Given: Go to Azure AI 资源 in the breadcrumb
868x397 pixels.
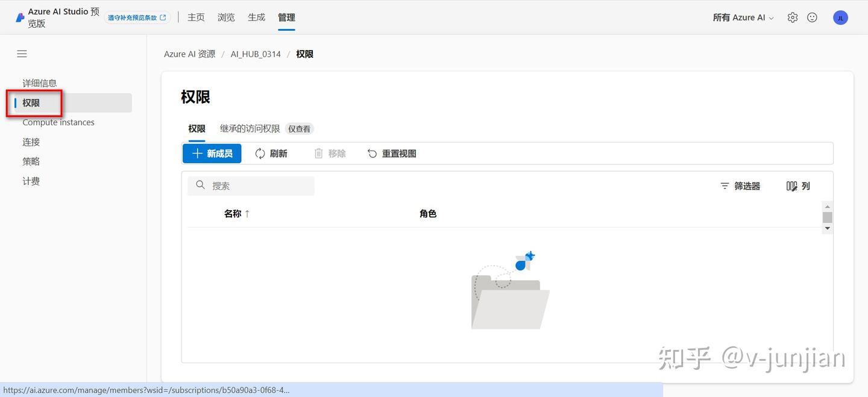Looking at the screenshot, I should click(x=189, y=54).
